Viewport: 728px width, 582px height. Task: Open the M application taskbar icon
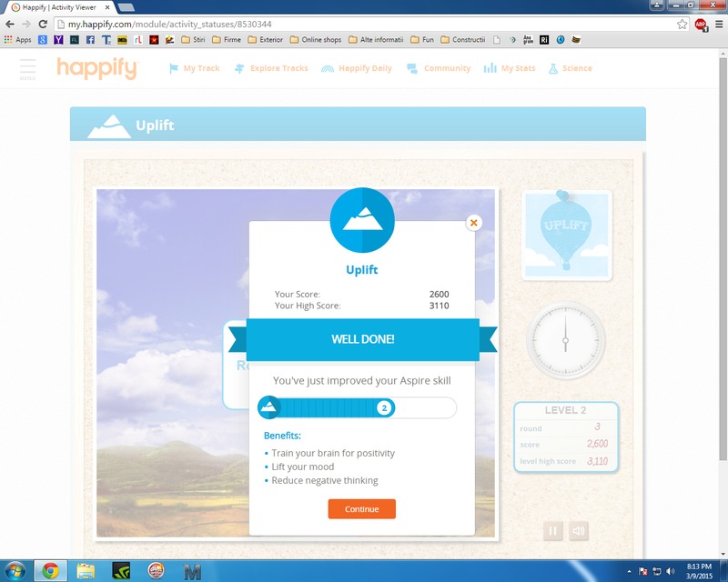[x=192, y=572]
